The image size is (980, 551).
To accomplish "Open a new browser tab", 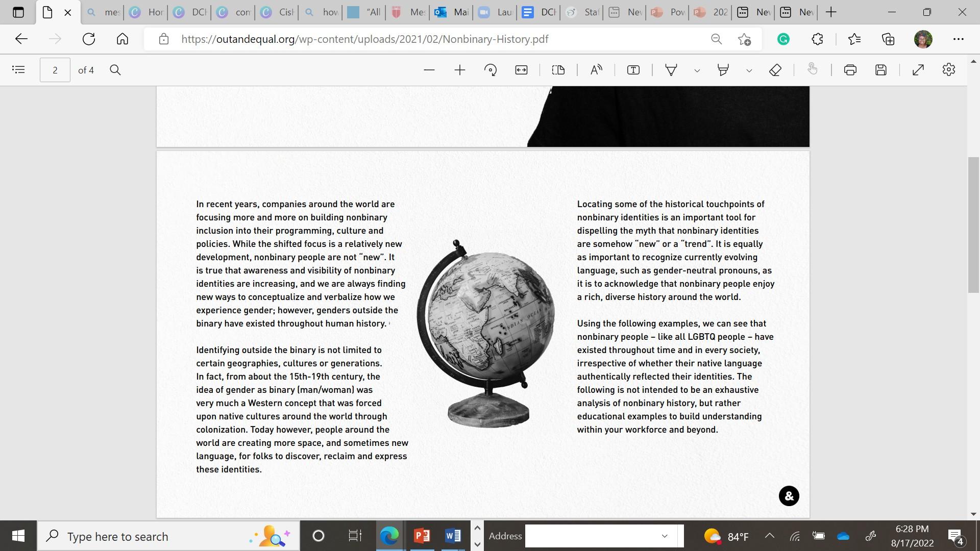I will click(x=831, y=12).
